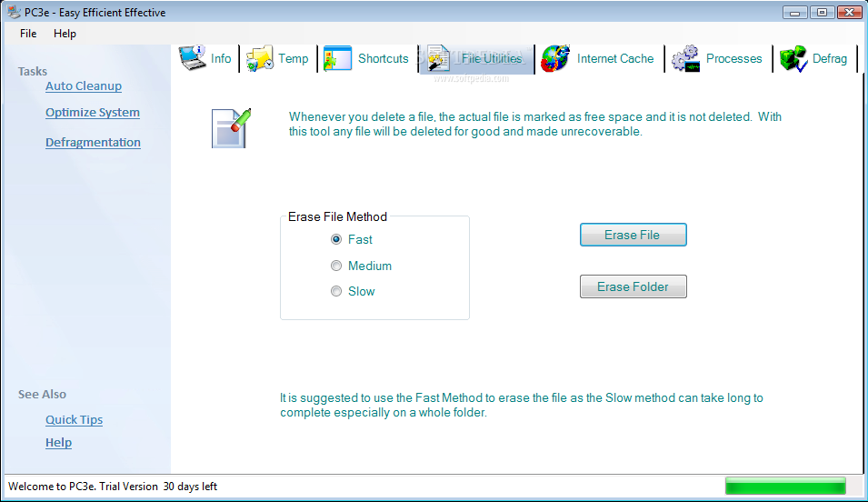
Task: Open the Auto Cleanup task link
Action: click(x=84, y=85)
